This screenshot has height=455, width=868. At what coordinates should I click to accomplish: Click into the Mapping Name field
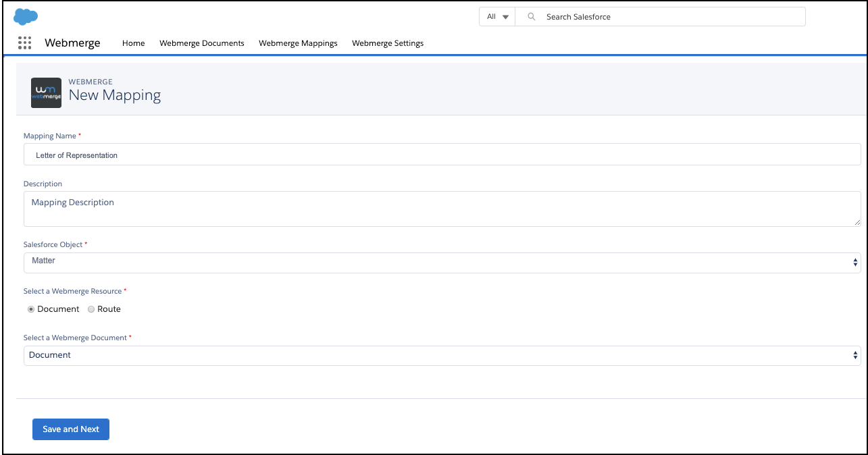pos(442,155)
